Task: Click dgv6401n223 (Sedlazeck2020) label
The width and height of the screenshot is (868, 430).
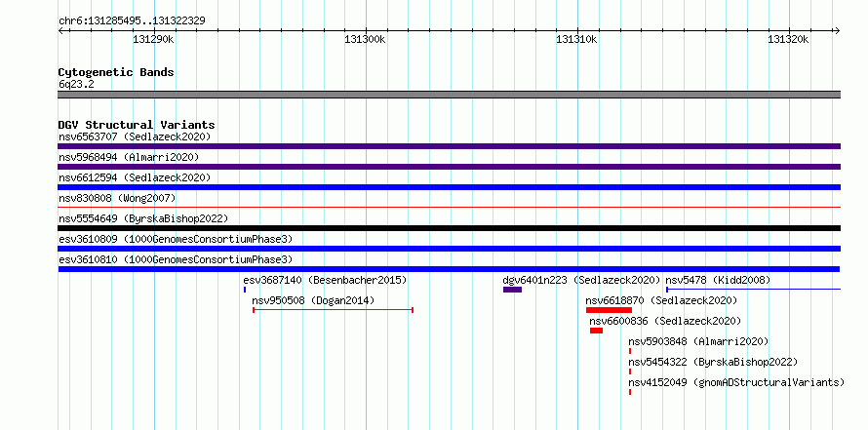Action: (x=582, y=280)
